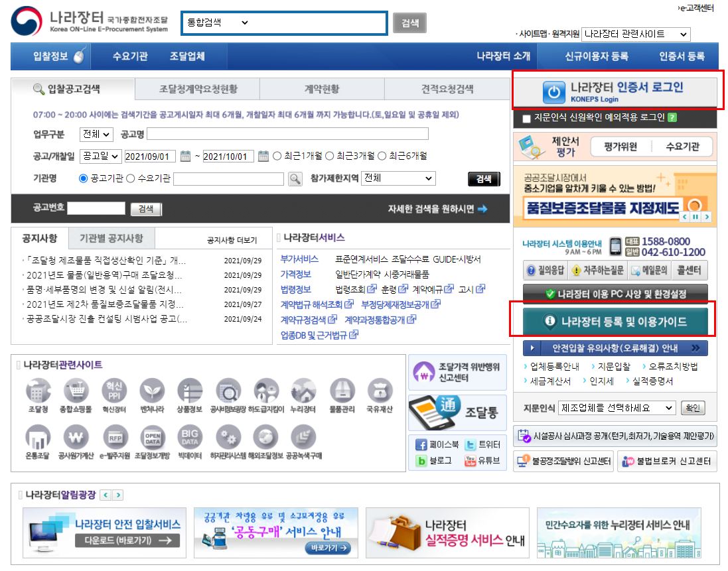The width and height of the screenshot is (728, 571).
Task: Open the 하자관리시스템 icon
Action: (x=229, y=437)
